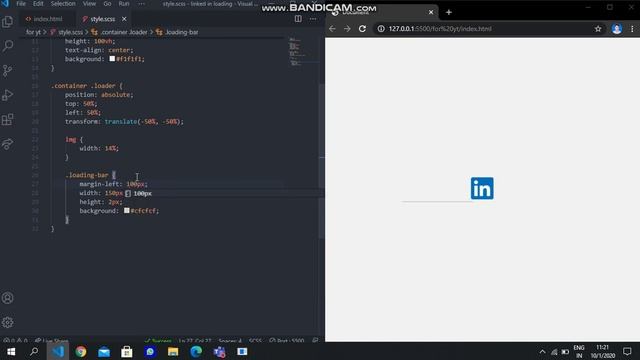Click the .loading-bar breadcrumb
Viewport: 640px width, 360px height.
(182, 32)
